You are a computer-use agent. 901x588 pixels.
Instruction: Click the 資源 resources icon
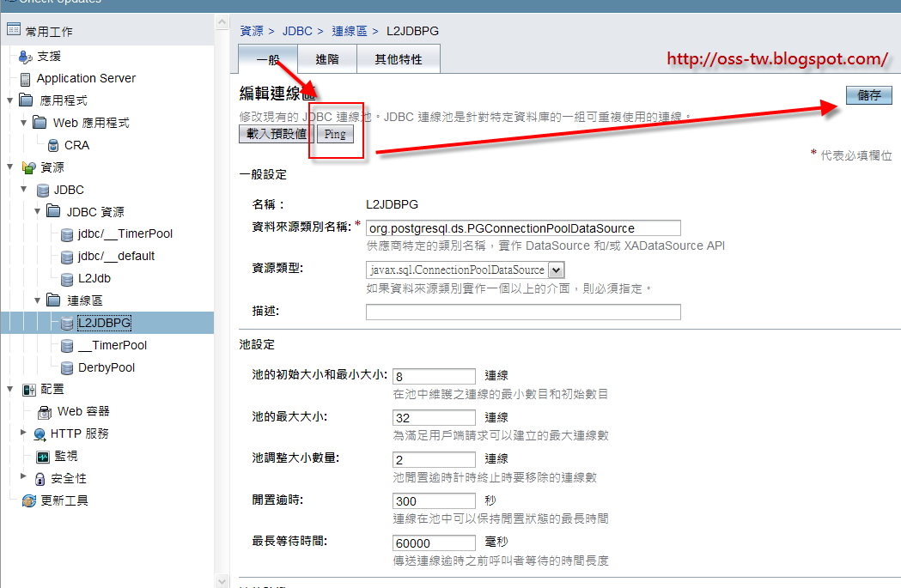coord(28,167)
